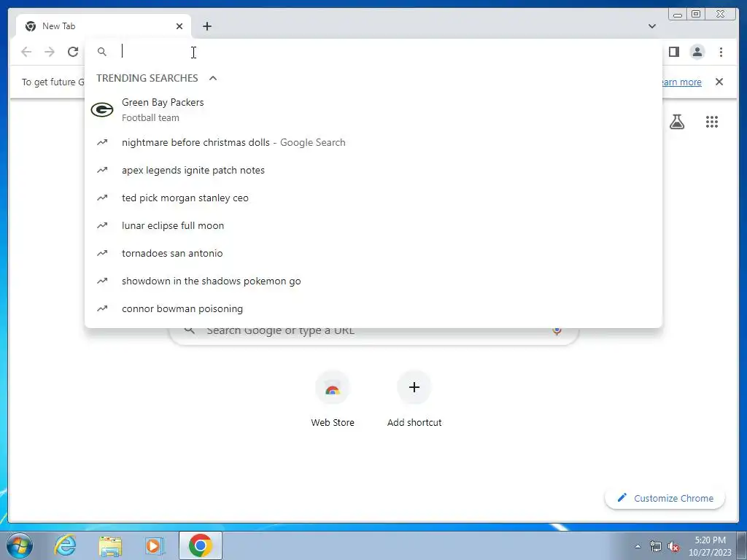
Task: Select connor bowman poisoning suggestion
Action: pyautogui.click(x=373, y=308)
